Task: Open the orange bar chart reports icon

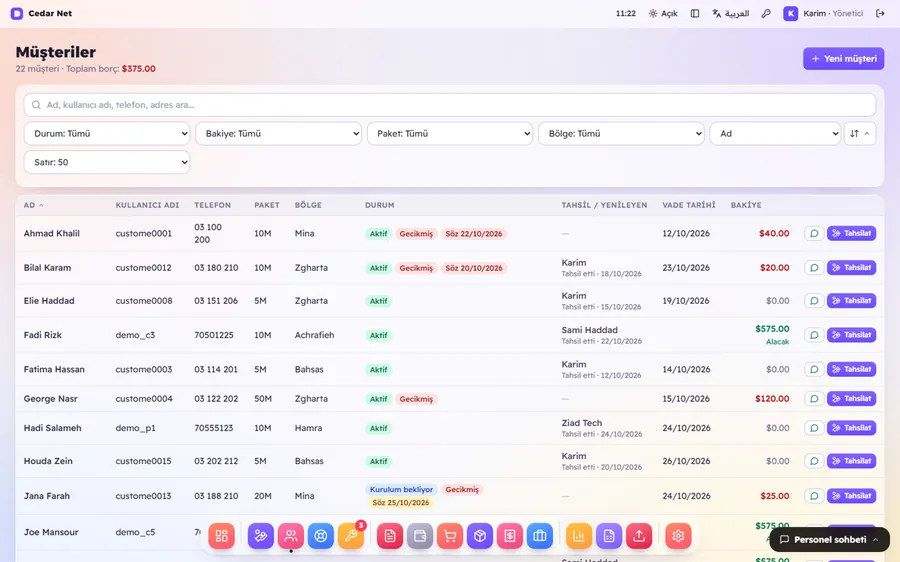Action: tap(579, 536)
